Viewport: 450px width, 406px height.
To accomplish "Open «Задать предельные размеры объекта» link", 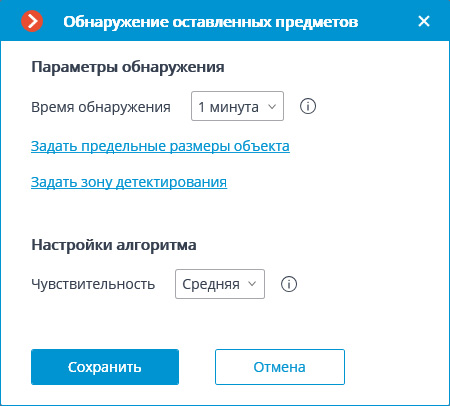I will (160, 146).
